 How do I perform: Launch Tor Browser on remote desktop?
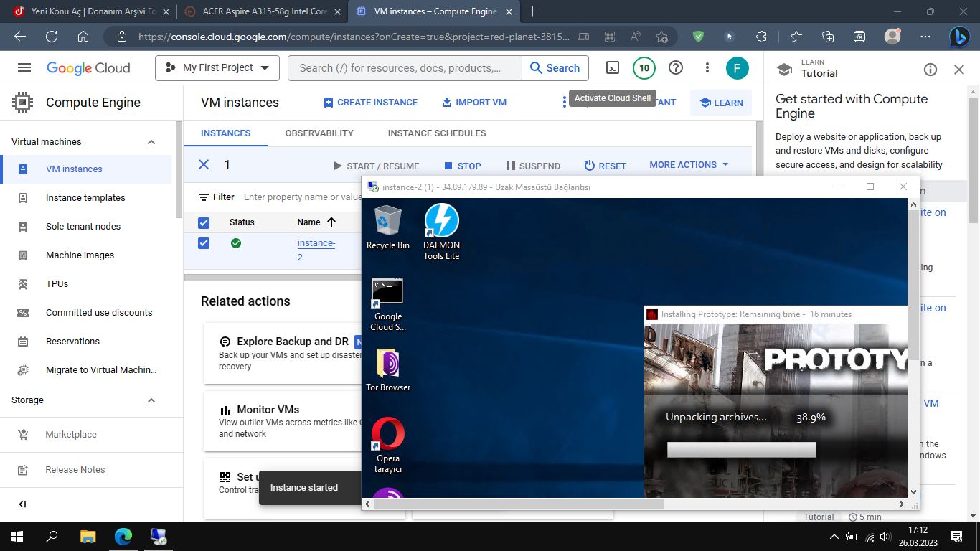(388, 370)
